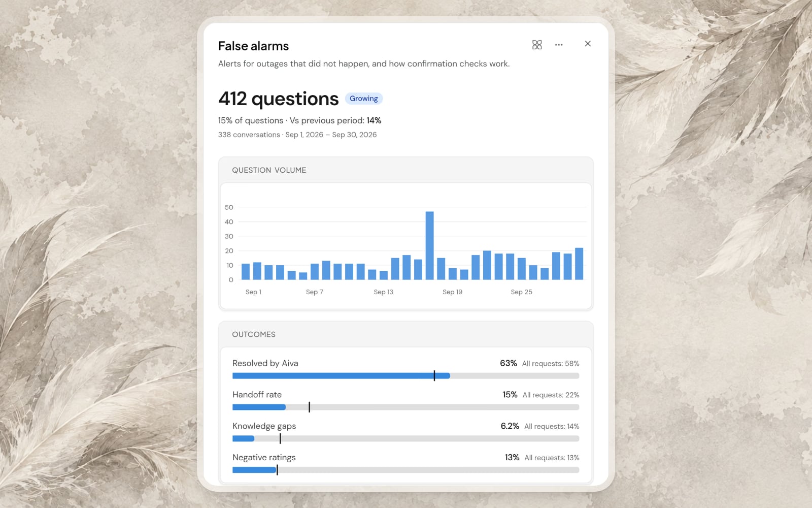Click the 412 questions heading

(278, 99)
